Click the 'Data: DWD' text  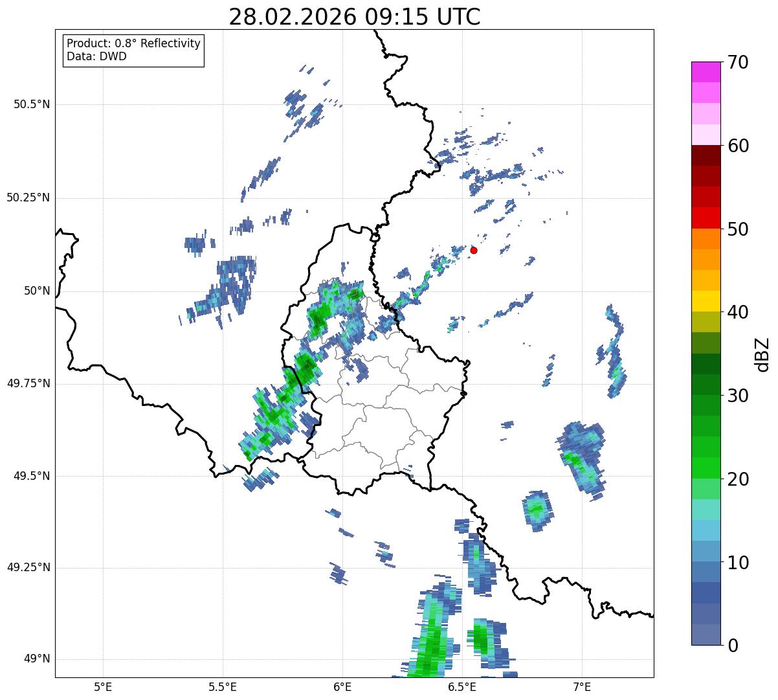96,56
